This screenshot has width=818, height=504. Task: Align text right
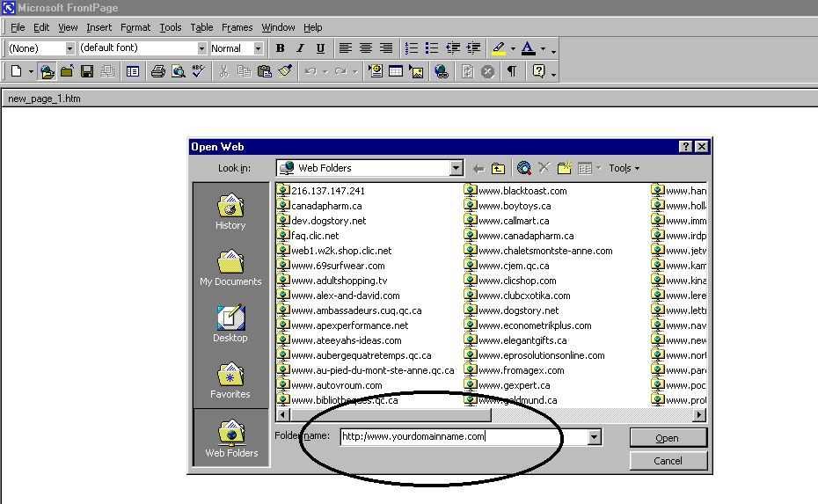pyautogui.click(x=386, y=48)
